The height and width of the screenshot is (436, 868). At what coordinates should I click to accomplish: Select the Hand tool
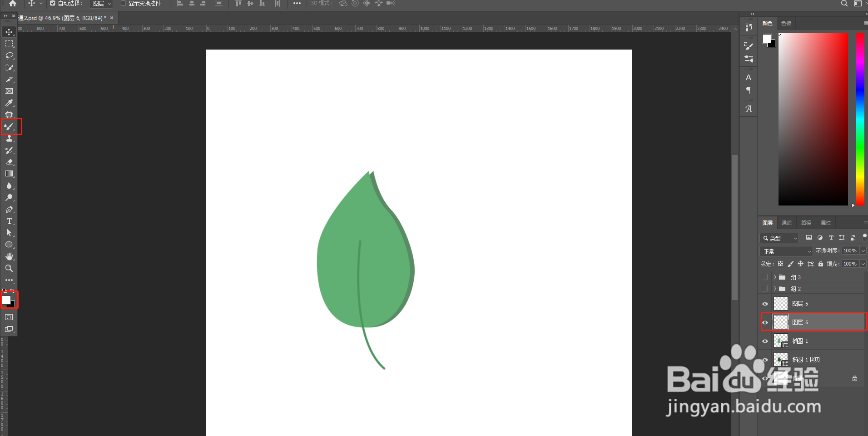tap(9, 256)
